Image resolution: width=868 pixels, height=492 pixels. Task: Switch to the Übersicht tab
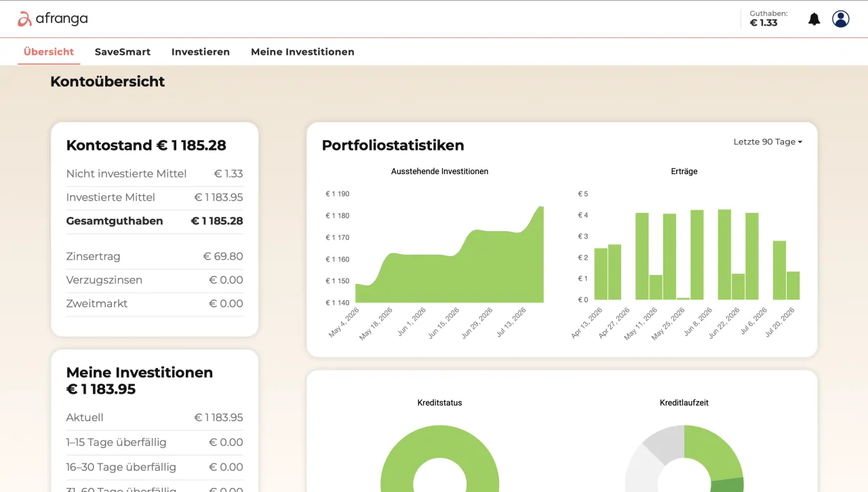pyautogui.click(x=49, y=52)
